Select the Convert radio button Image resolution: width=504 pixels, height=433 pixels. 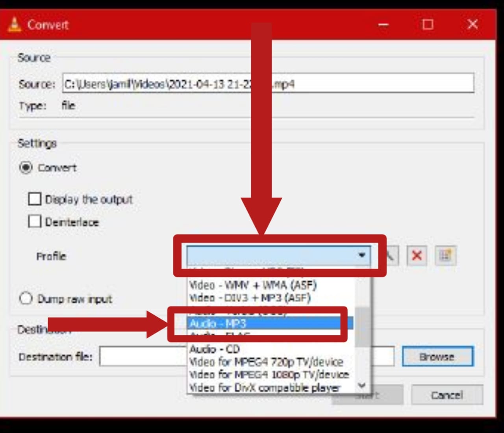point(26,168)
